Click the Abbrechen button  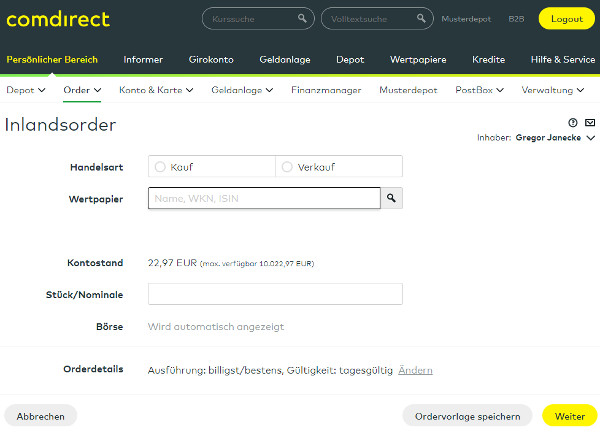41,416
